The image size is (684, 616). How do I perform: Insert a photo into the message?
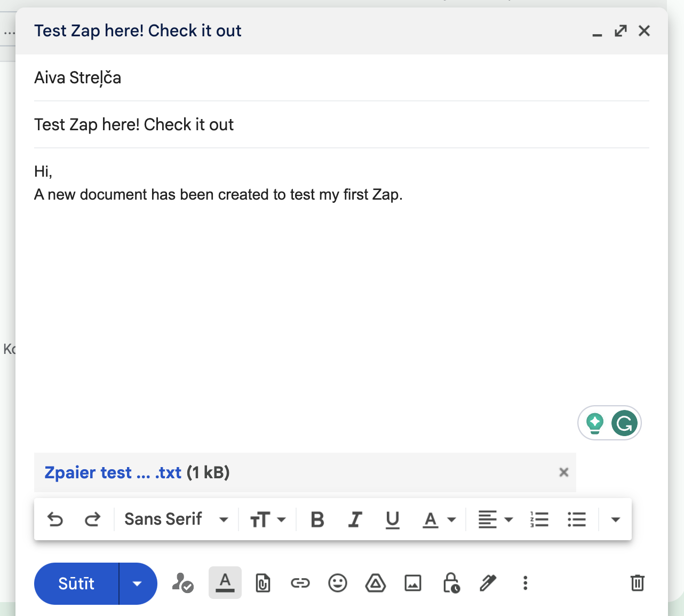pyautogui.click(x=413, y=583)
